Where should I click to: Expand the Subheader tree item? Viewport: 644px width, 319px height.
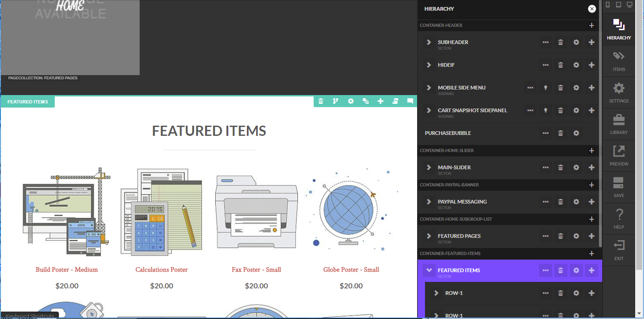coord(429,42)
